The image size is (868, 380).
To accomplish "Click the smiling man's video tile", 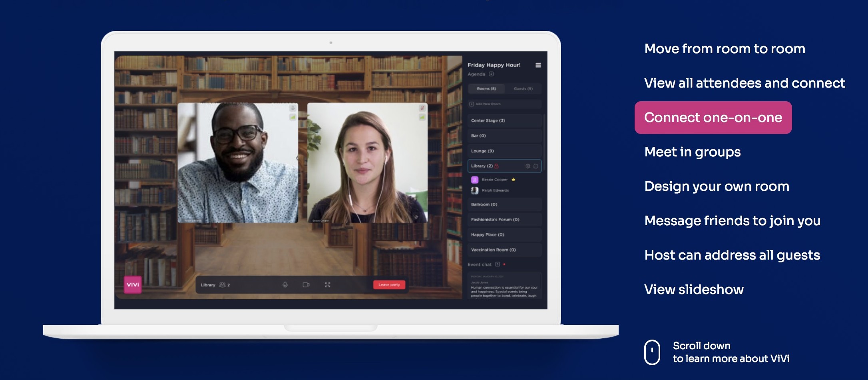I will tap(238, 163).
